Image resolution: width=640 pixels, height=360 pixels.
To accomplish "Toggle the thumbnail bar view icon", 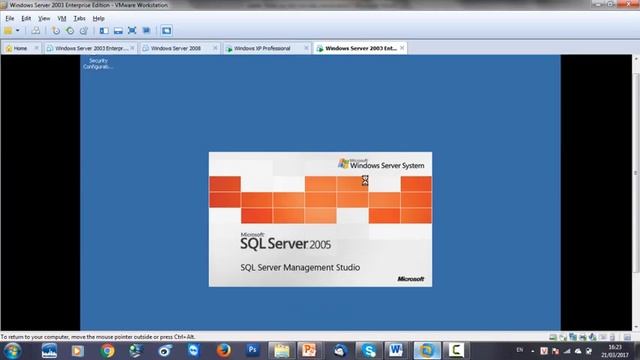I will click(118, 31).
